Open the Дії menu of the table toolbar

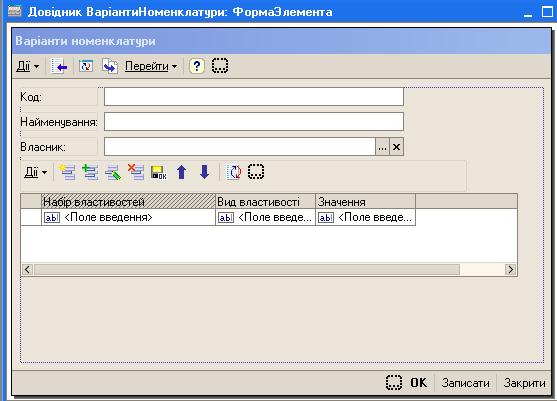[x=36, y=173]
